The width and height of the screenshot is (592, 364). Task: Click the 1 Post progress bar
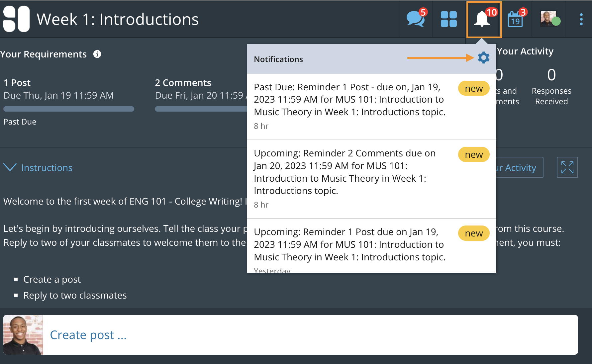(69, 109)
